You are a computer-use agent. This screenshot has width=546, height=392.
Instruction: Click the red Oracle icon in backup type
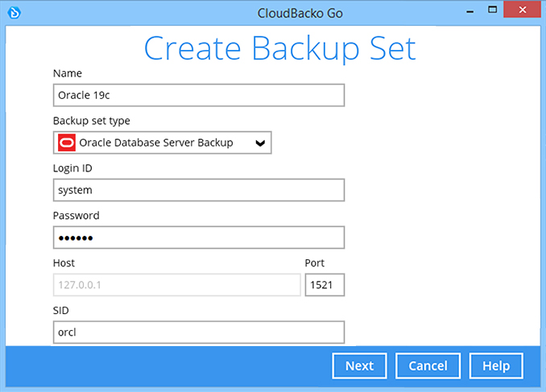tap(67, 142)
